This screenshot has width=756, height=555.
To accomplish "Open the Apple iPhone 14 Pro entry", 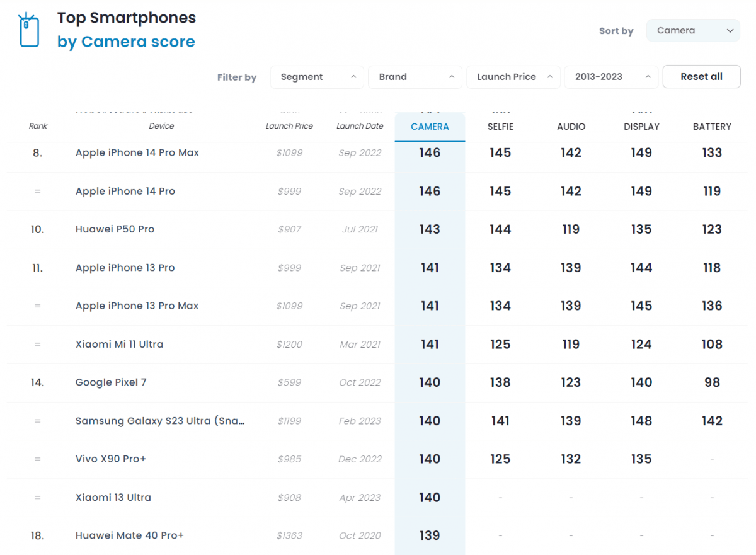I will [125, 191].
